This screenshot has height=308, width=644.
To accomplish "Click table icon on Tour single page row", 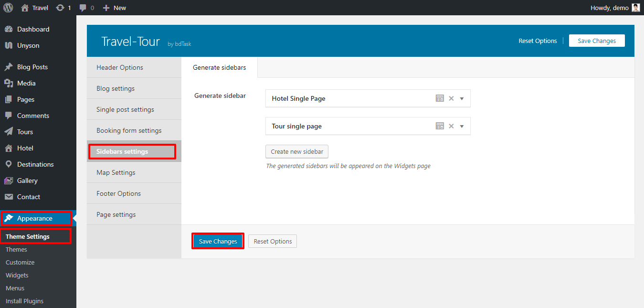I will pos(440,126).
